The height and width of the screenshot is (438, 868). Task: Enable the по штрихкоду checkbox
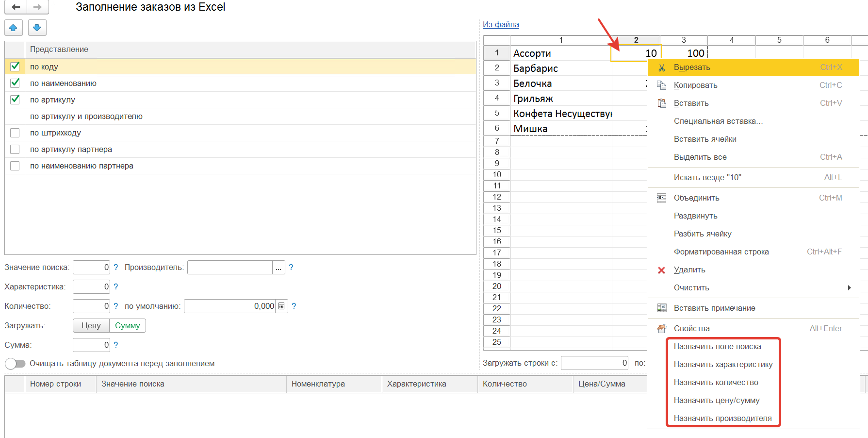pyautogui.click(x=15, y=133)
